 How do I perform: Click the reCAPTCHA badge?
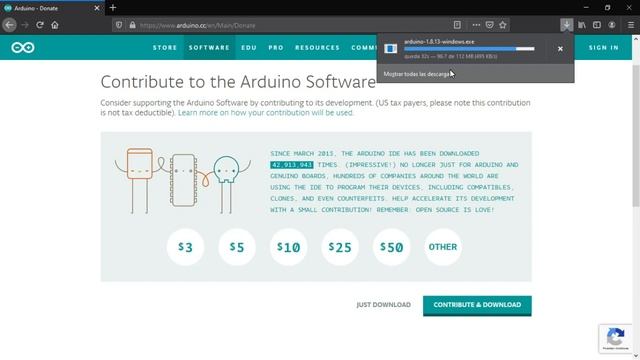click(616, 338)
